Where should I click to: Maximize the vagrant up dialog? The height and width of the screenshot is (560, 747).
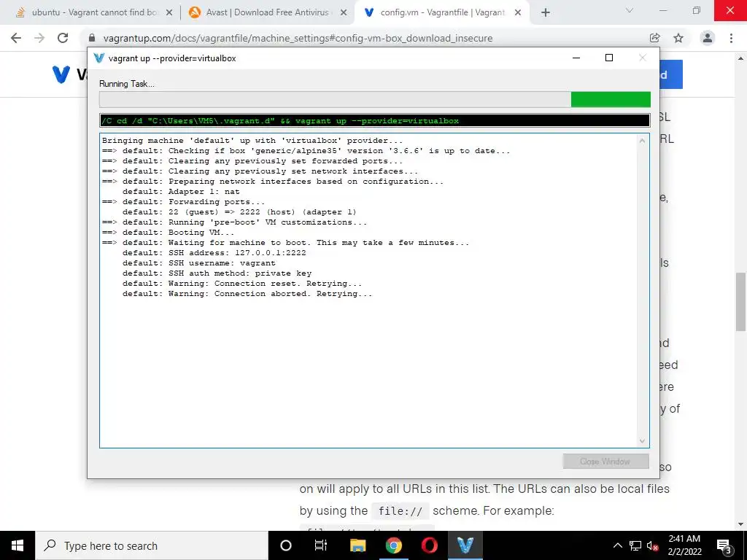pos(609,58)
